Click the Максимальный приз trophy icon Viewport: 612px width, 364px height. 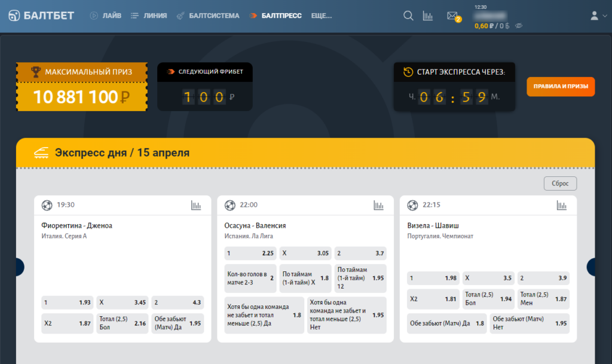coord(36,72)
